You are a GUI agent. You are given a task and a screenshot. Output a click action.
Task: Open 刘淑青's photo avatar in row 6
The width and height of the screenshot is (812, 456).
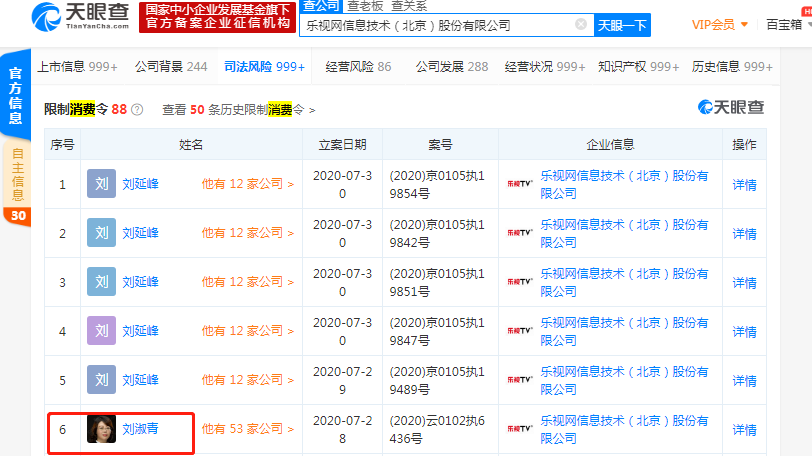[x=102, y=429]
